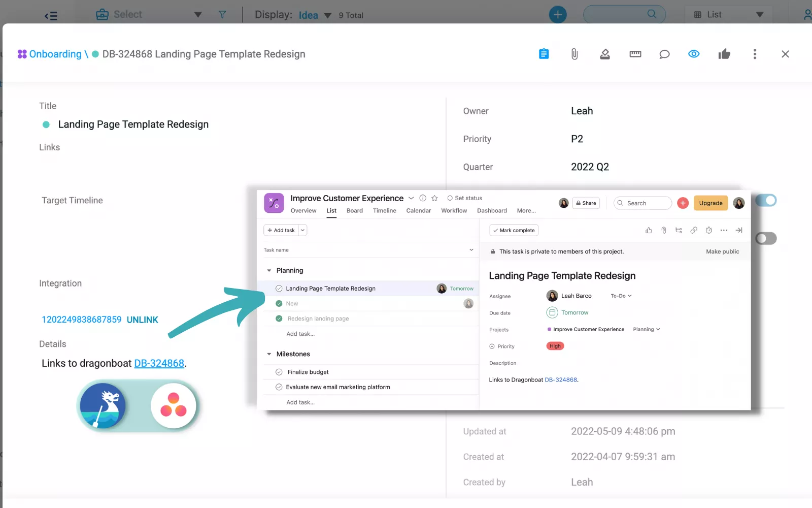Viewport: 812px width, 508px height.
Task: Click the paperclip attachment icon
Action: [x=574, y=54]
